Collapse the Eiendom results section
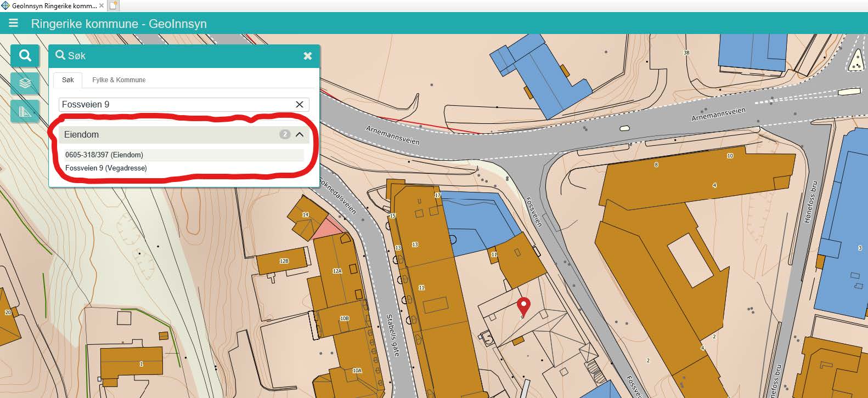The image size is (868, 398). pos(300,134)
